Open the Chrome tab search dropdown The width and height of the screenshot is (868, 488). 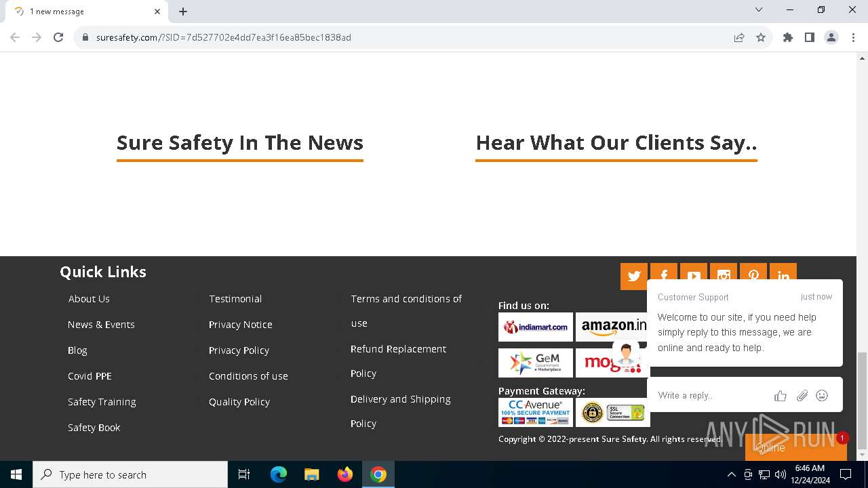coord(759,9)
